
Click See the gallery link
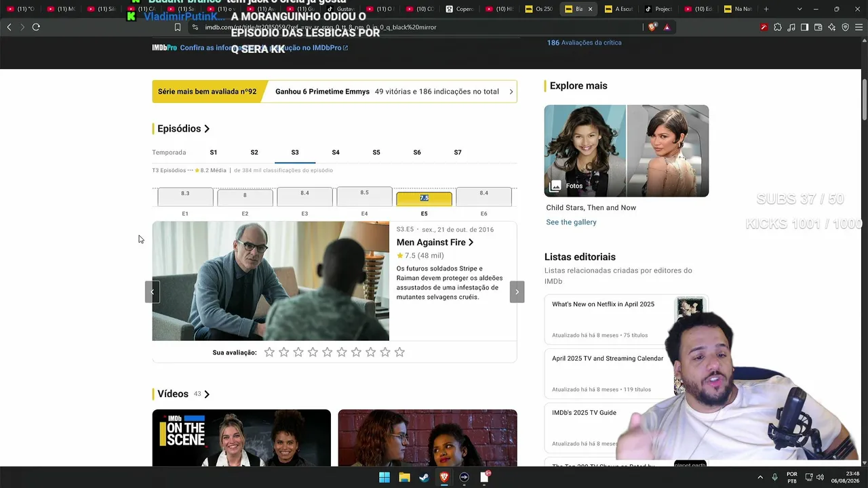click(572, 222)
